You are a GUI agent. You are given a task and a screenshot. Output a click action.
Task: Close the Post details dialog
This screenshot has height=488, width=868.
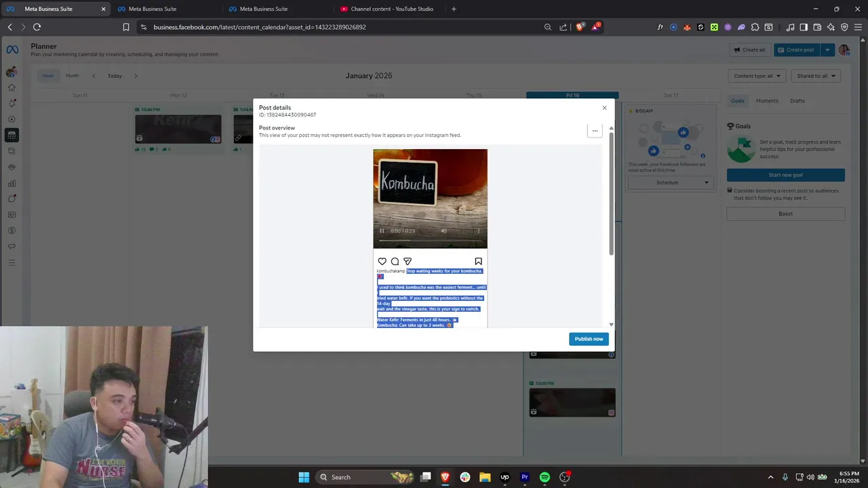604,108
